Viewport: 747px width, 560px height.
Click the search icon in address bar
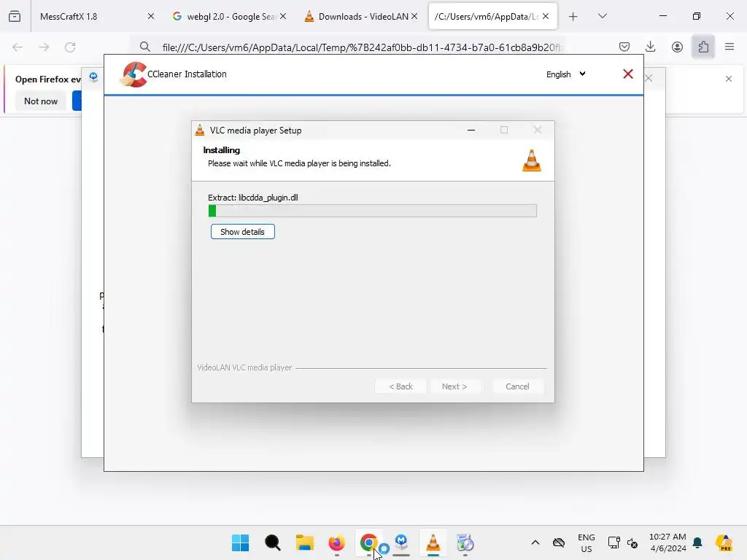[145, 47]
